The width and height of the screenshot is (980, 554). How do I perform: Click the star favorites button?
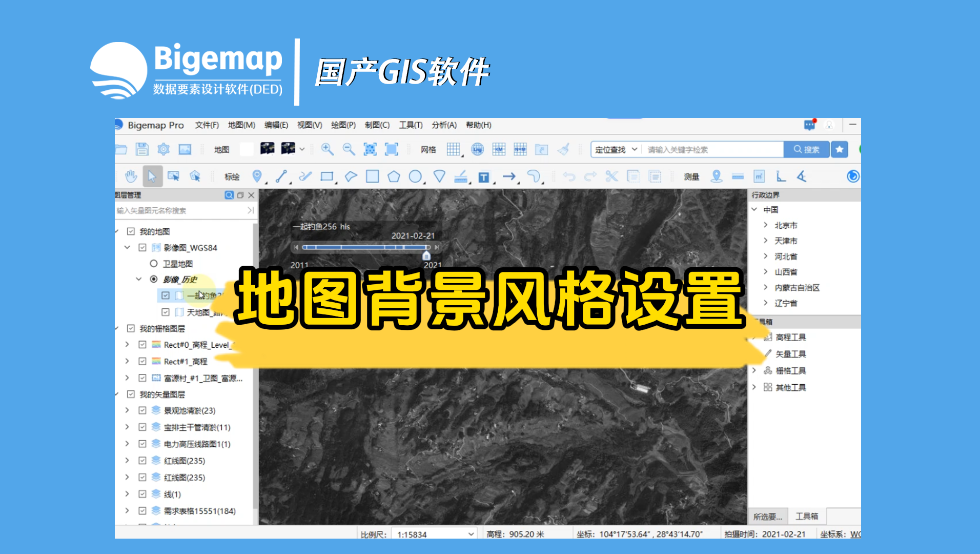click(839, 149)
